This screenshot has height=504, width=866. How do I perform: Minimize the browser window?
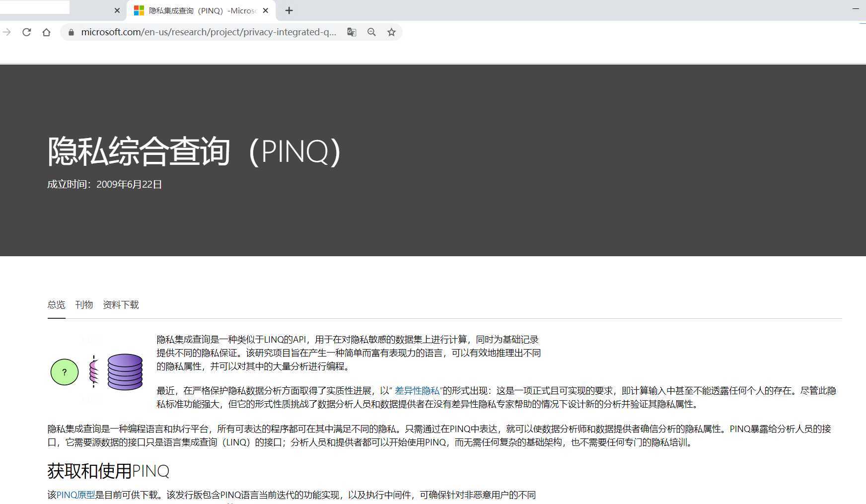pos(856,9)
